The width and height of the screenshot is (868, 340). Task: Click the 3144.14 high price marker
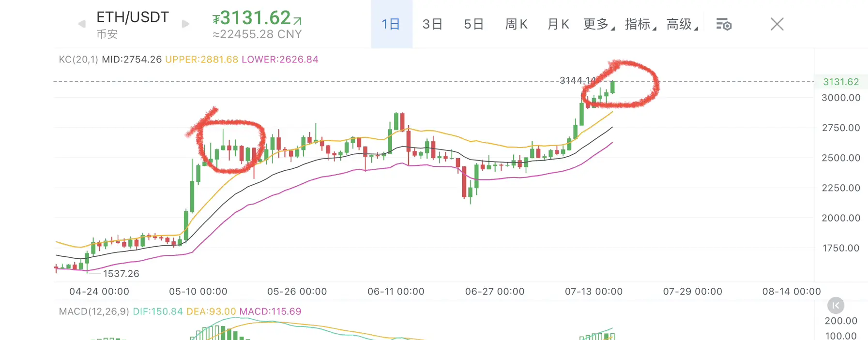tap(578, 80)
